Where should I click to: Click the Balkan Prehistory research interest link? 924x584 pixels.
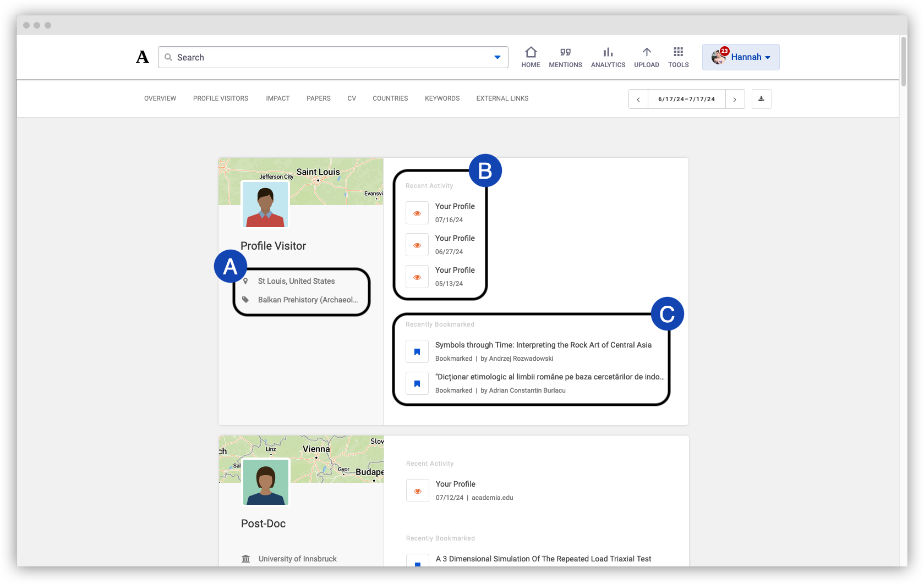point(308,300)
